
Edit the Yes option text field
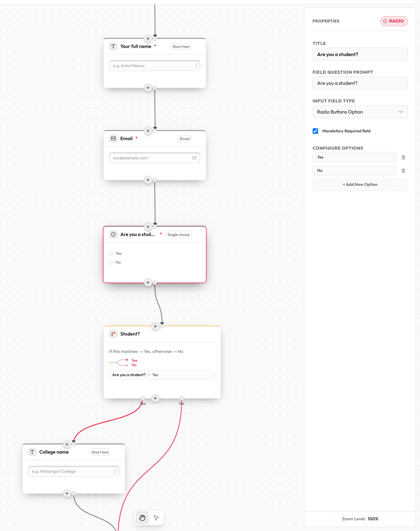[354, 157]
